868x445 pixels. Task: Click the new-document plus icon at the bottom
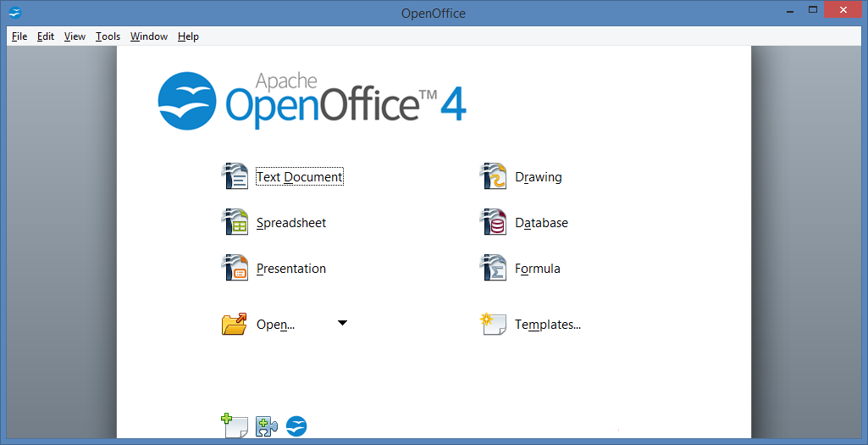(235, 426)
